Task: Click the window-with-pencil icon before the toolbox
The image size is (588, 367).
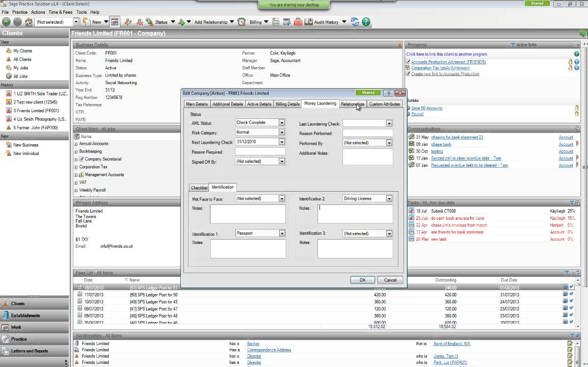Action: (x=287, y=22)
